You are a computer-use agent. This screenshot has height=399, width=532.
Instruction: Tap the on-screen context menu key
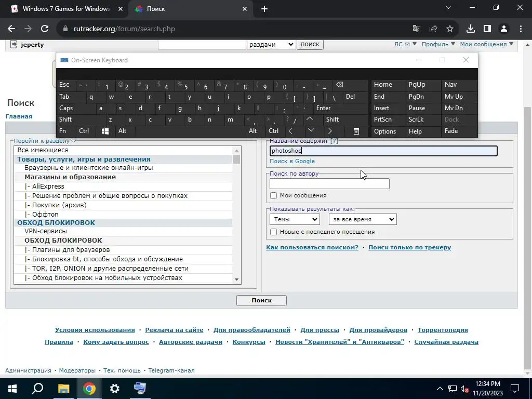click(x=356, y=131)
